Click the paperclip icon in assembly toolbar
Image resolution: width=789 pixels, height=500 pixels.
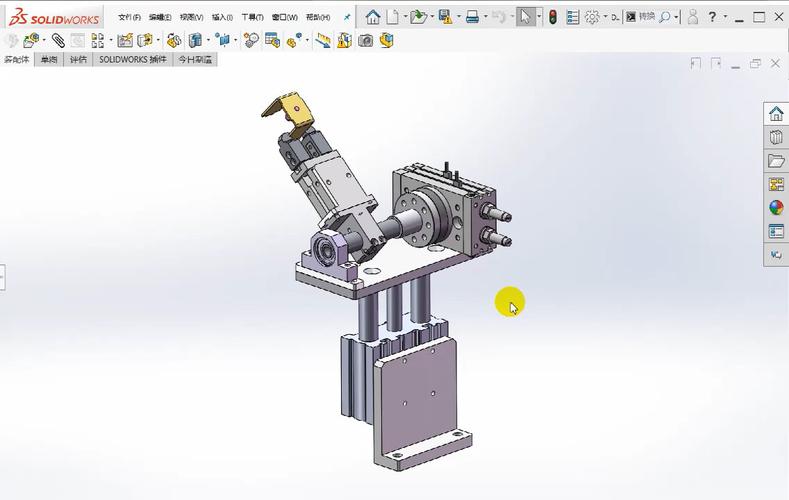(x=59, y=40)
